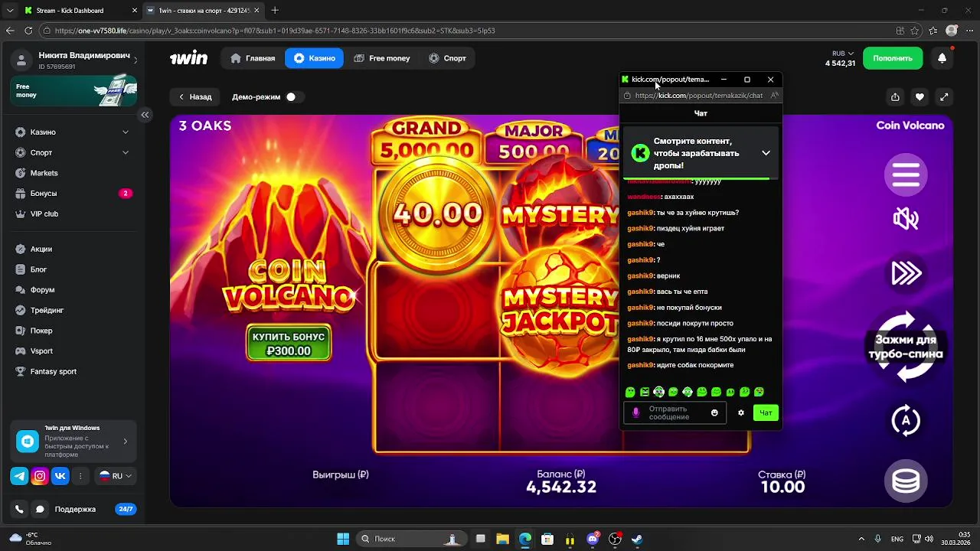Select the Казино tab
Screen dimensions: 980x551
(x=315, y=58)
